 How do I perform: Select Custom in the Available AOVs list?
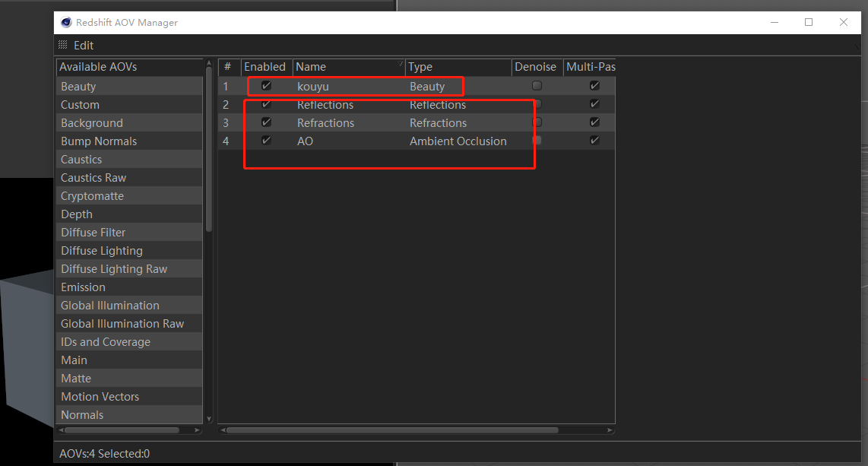point(129,105)
